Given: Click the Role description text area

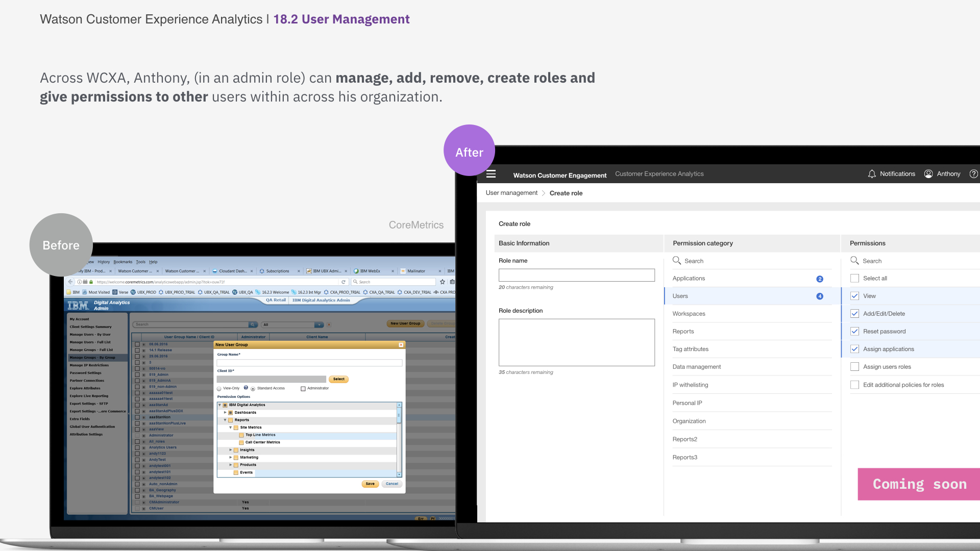Looking at the screenshot, I should pyautogui.click(x=576, y=342).
